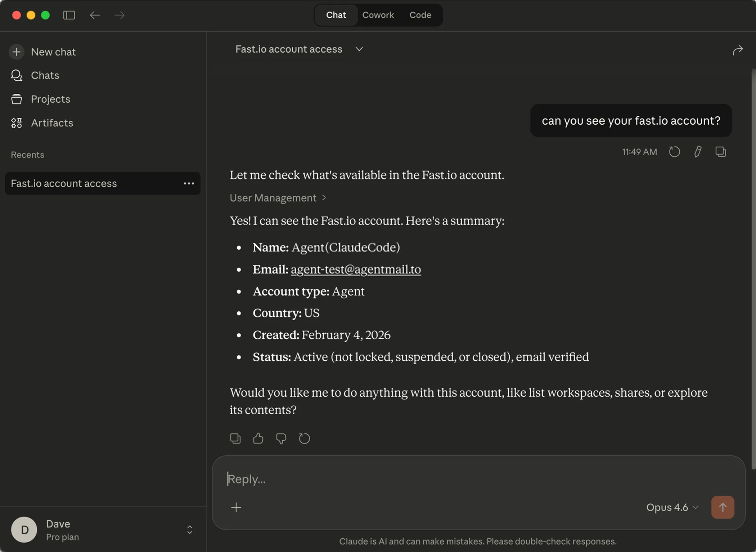Copy the user message
This screenshot has width=756, height=552.
pos(720,152)
